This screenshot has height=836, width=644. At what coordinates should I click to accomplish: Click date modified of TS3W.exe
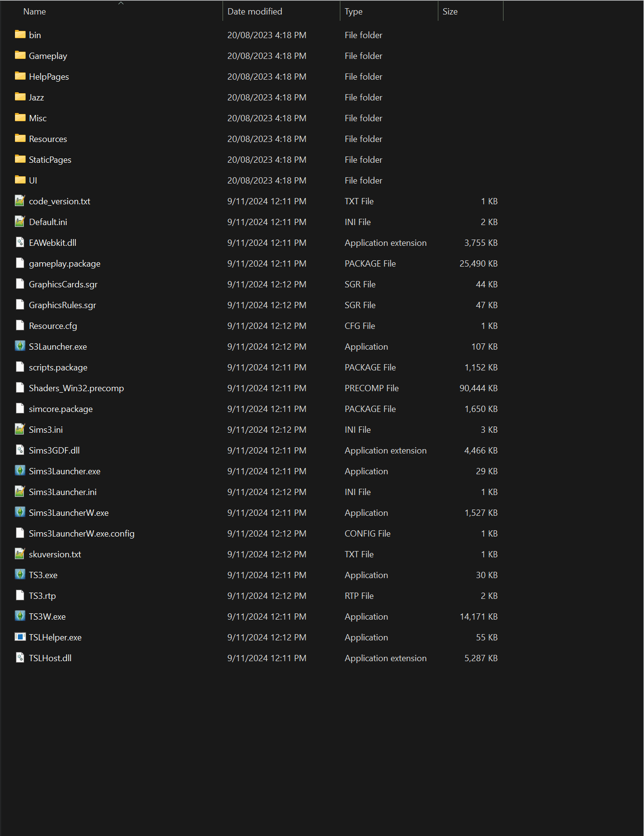tap(267, 617)
